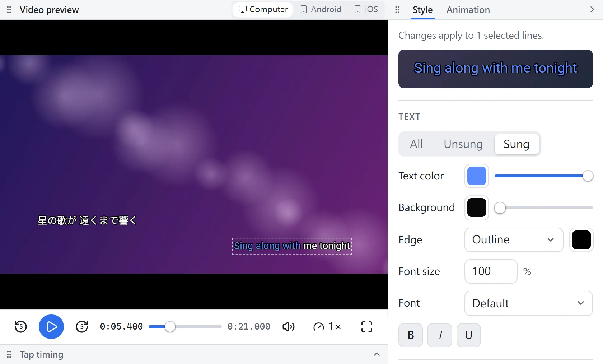Image resolution: width=603 pixels, height=364 pixels.
Task: Expand the Tap timing panel chevron
Action: click(377, 354)
